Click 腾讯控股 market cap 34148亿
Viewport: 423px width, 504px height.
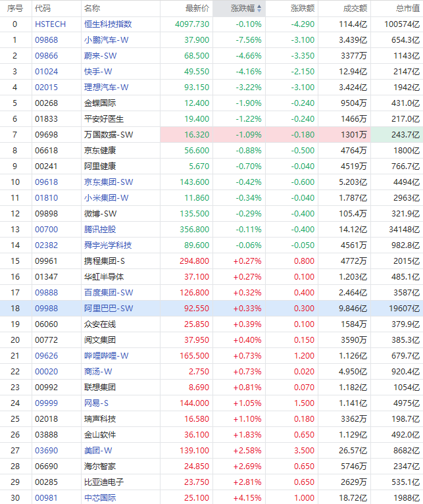point(405,229)
